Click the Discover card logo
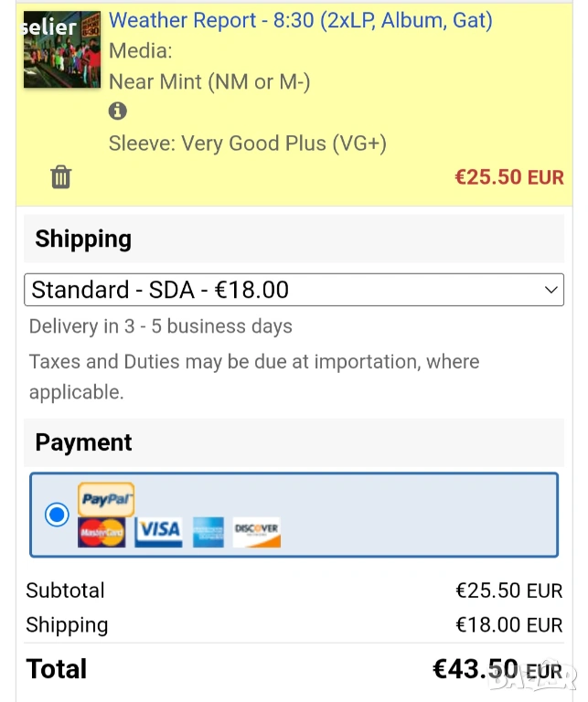The height and width of the screenshot is (702, 588). [x=256, y=531]
